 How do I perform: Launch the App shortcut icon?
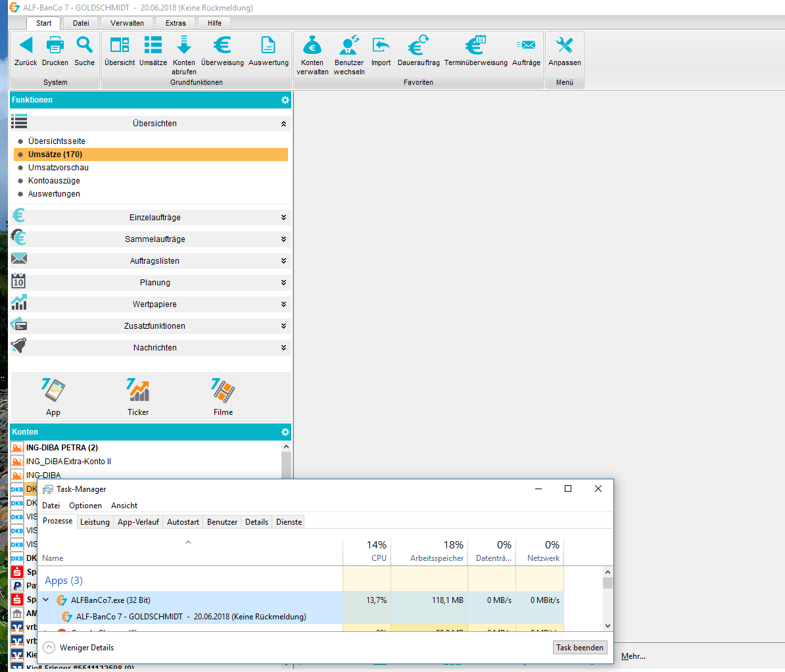point(53,391)
